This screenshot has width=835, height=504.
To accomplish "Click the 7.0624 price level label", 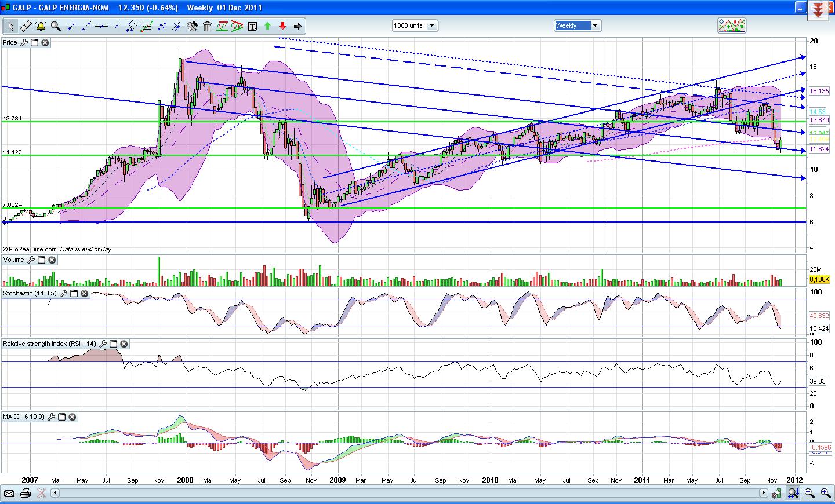I will click(12, 204).
